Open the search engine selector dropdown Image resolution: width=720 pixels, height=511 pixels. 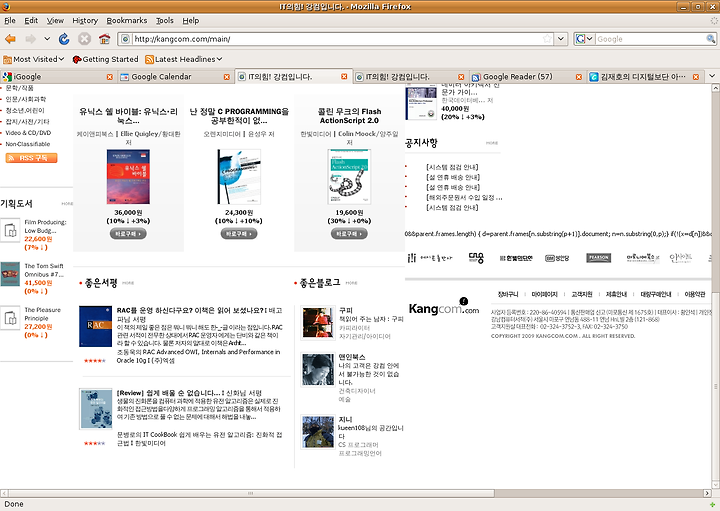[585, 39]
